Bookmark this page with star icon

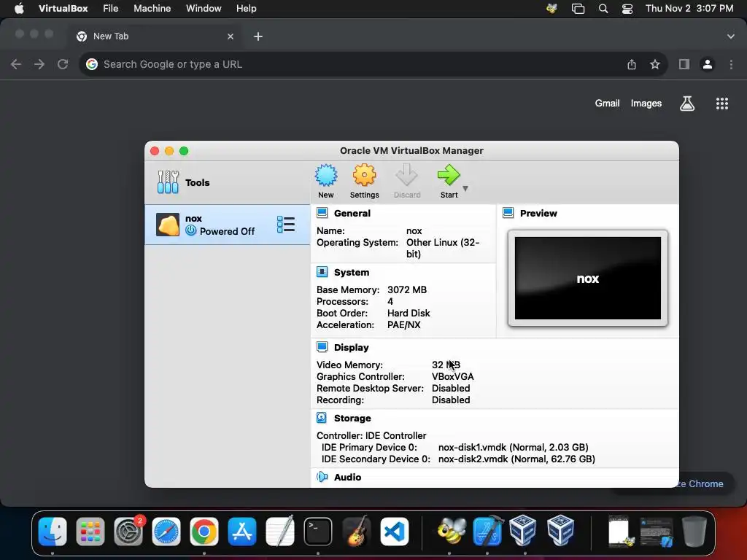click(655, 64)
